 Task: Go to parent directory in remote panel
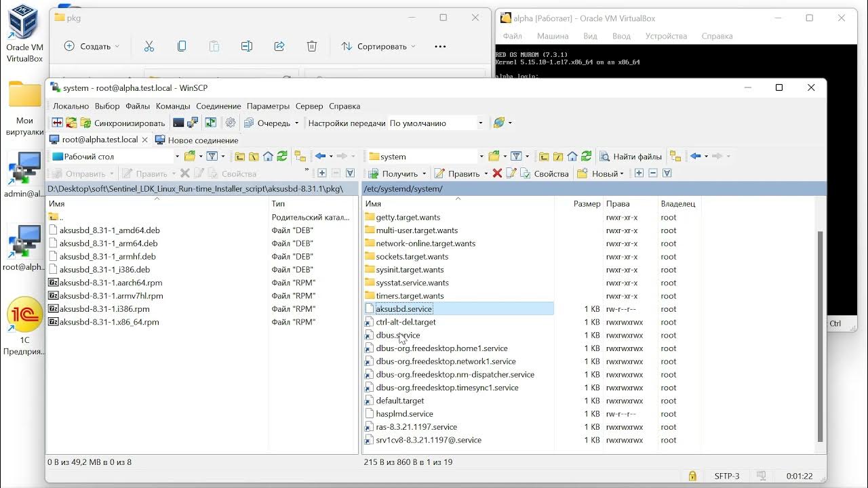544,157
